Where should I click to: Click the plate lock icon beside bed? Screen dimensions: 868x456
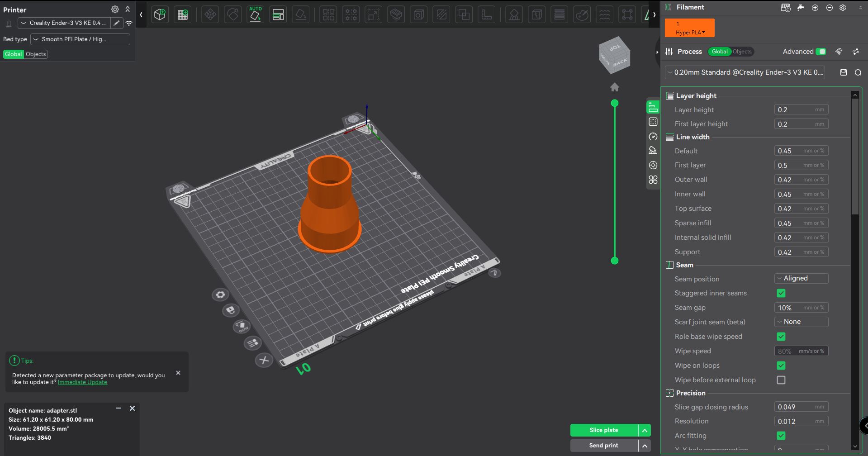(231, 310)
